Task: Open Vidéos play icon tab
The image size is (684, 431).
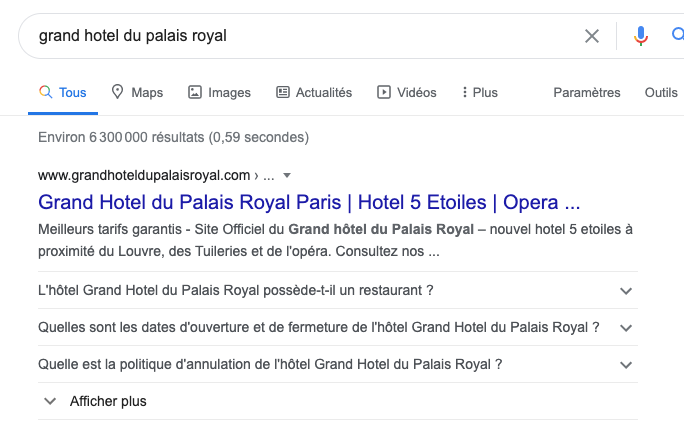Action: point(407,92)
